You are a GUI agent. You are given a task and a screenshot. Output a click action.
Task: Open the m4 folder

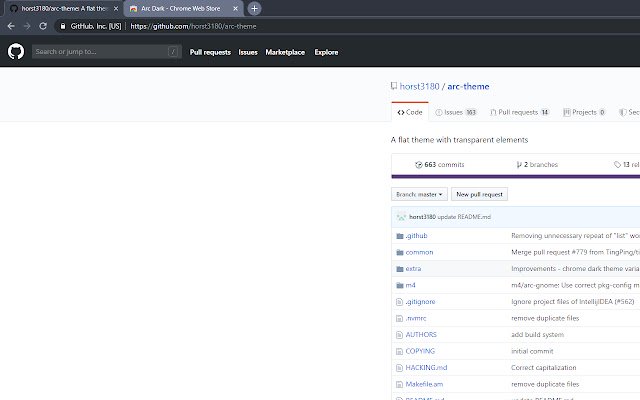point(411,285)
